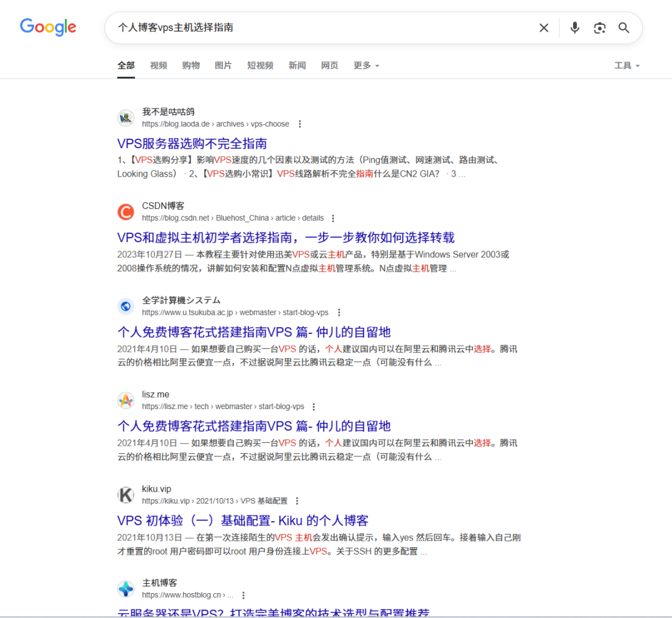Click snippet date 2023年10月27日
This screenshot has height=618, width=672.
(x=149, y=255)
